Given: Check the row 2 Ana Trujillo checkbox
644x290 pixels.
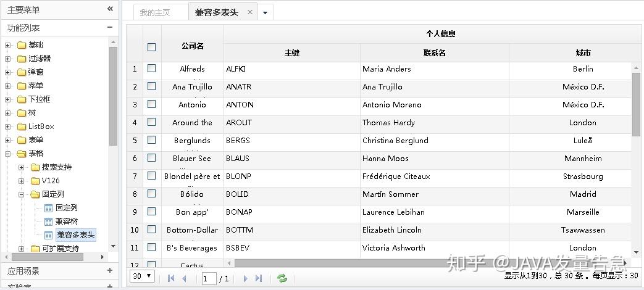Looking at the screenshot, I should [151, 86].
